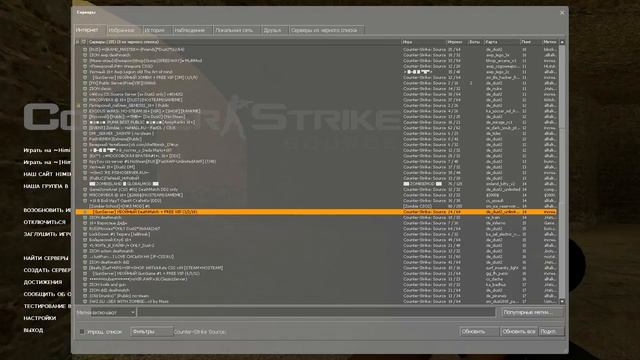Click shield icon of GameZoneArial DeathMatch row
640x360 pixels.
tap(85, 189)
